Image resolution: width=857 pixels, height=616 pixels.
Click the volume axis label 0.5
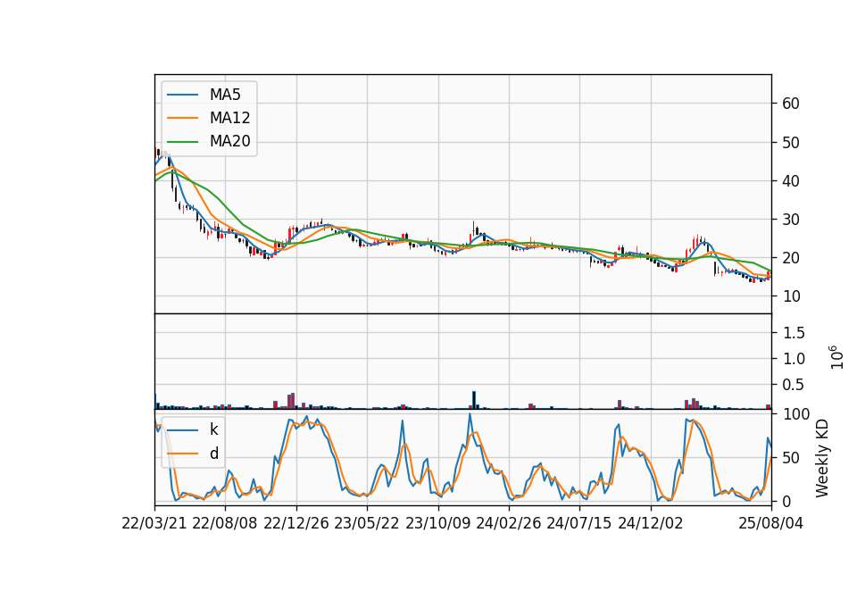794,385
